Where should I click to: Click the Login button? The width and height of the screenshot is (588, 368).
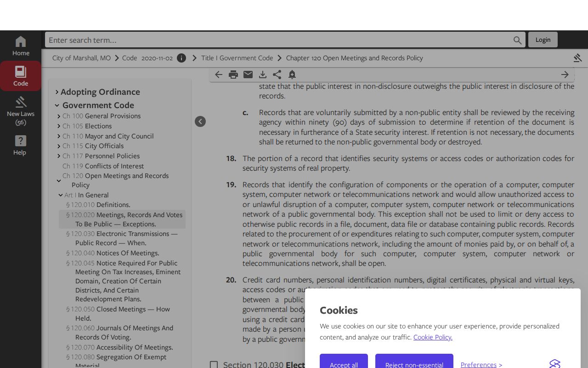click(543, 40)
